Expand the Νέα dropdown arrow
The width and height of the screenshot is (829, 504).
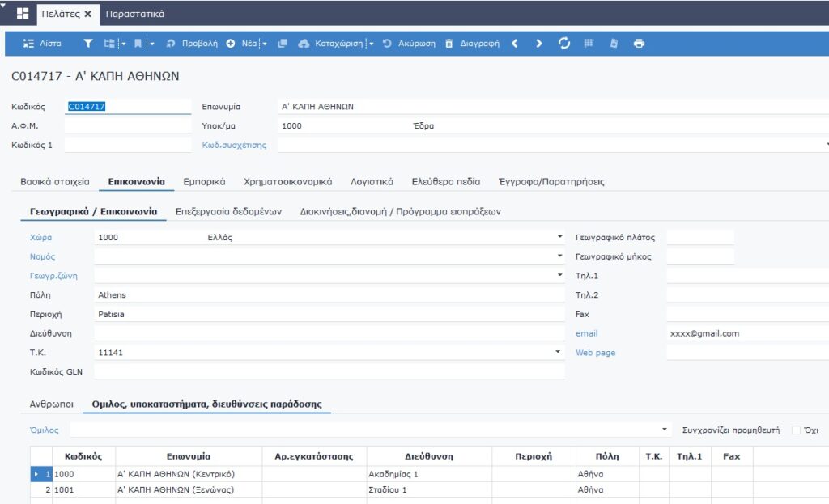click(x=265, y=44)
